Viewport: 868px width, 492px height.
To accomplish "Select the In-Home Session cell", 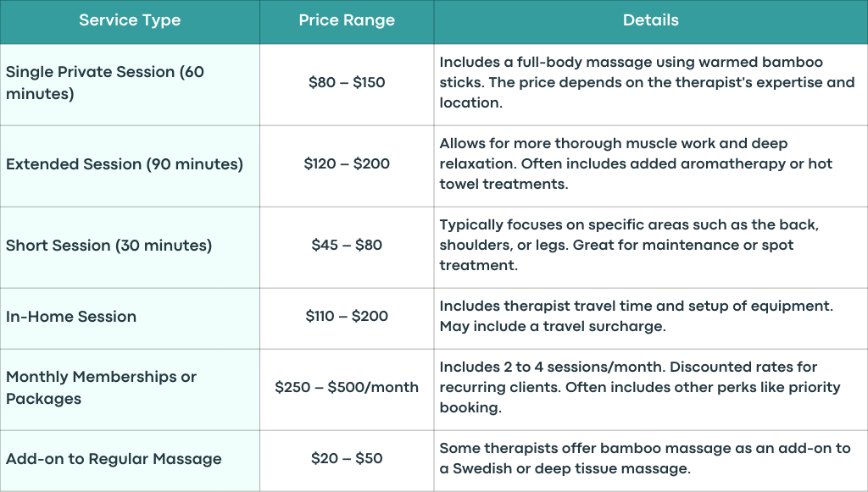I will pos(130,318).
